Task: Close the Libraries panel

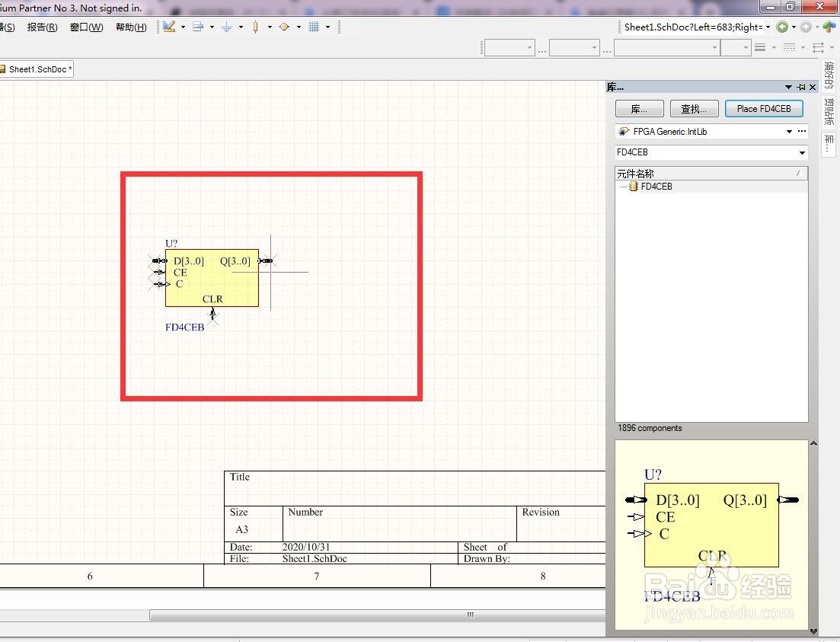Action: [813, 87]
